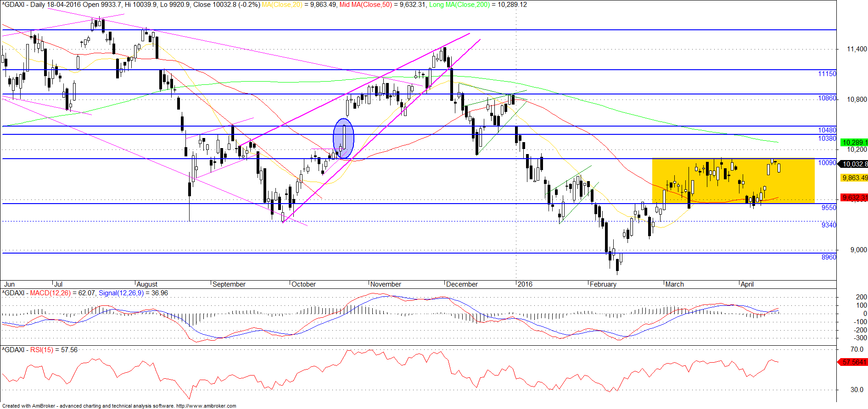Click the 8960 support level label
This screenshot has height=409, width=868.
pyautogui.click(x=829, y=257)
